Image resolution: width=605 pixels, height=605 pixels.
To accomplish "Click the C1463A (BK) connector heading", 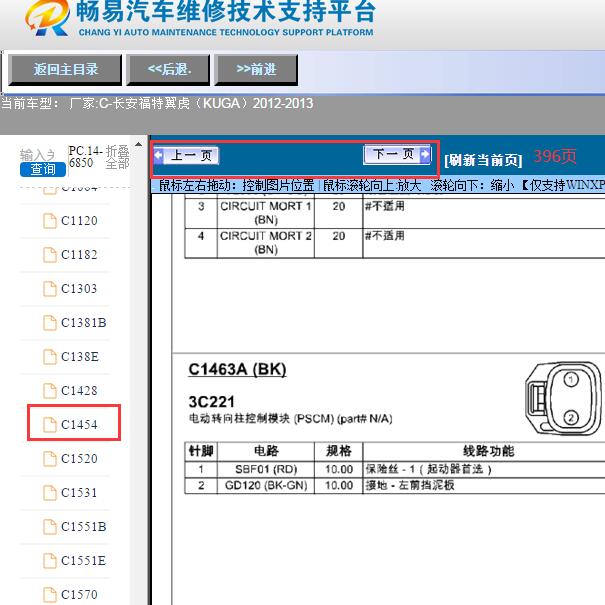I will tap(237, 369).
